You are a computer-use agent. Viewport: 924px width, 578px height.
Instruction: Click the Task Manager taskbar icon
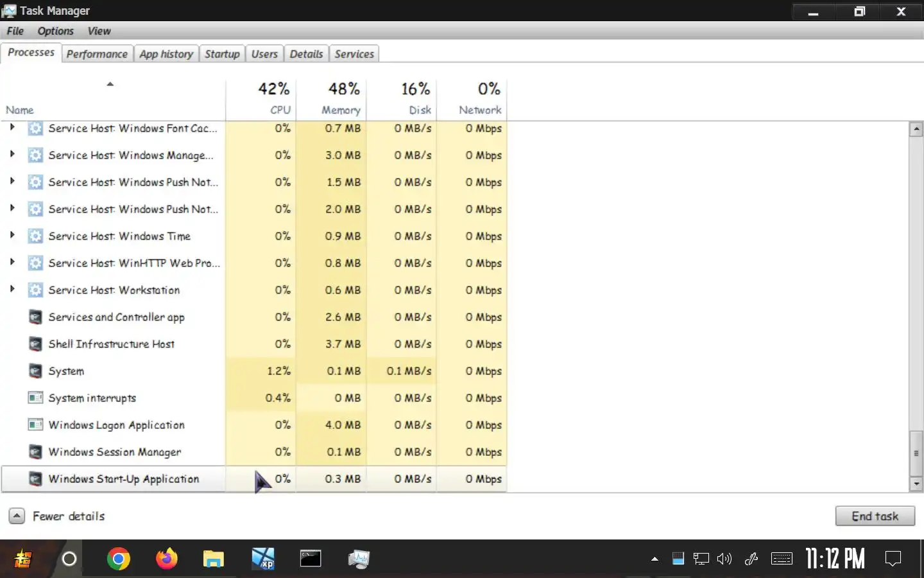pos(359,559)
